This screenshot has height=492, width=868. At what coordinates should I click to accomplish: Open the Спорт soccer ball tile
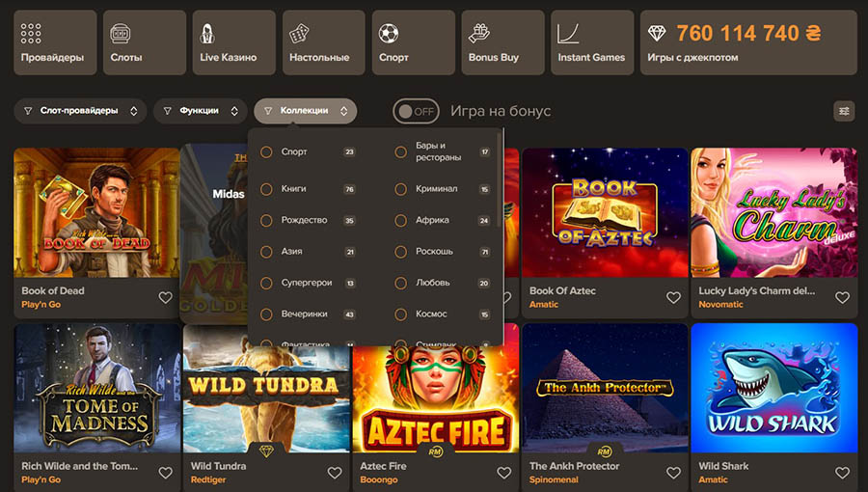pos(413,42)
